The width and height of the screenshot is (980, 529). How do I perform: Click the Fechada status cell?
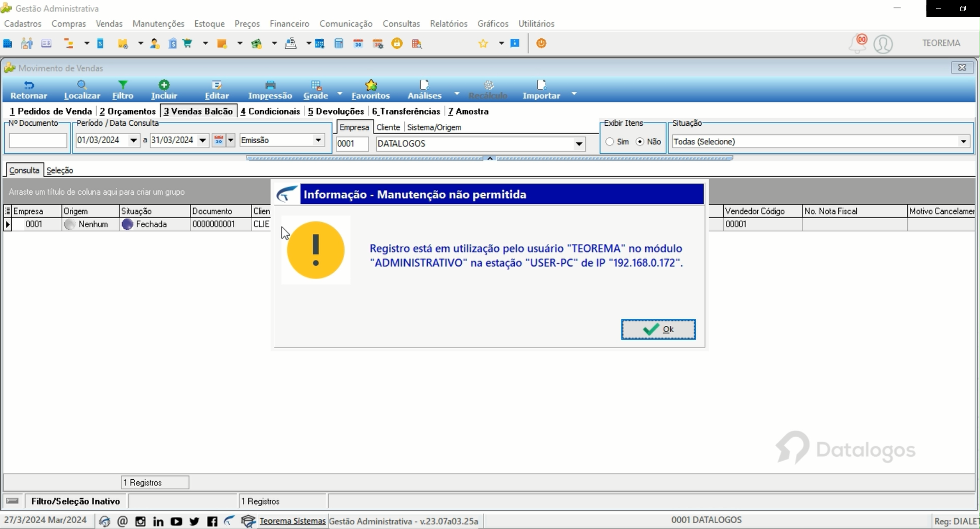(154, 224)
